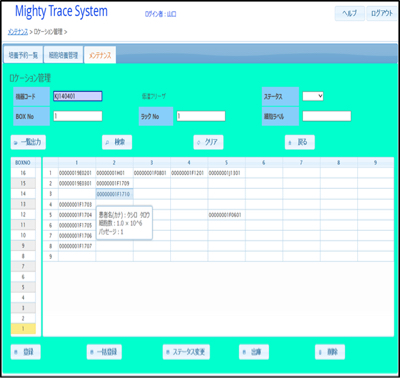Select cell 00000001F1707
Viewport: 400px width, 378px height.
(77, 246)
